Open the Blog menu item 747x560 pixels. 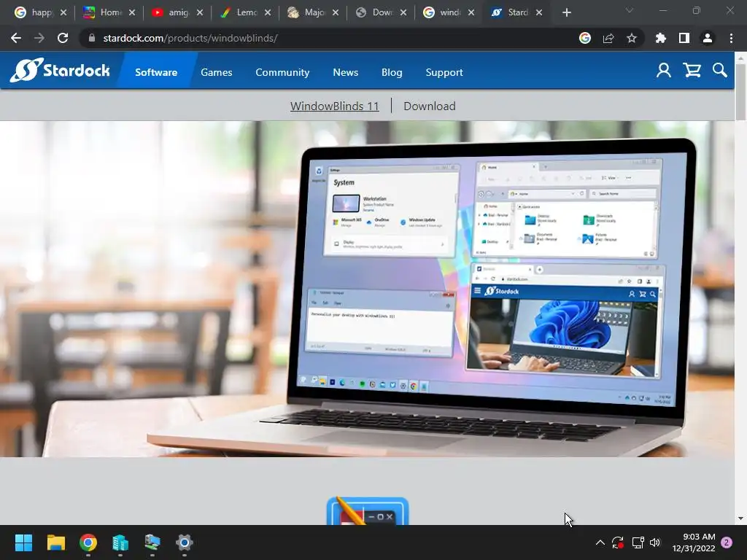(392, 72)
